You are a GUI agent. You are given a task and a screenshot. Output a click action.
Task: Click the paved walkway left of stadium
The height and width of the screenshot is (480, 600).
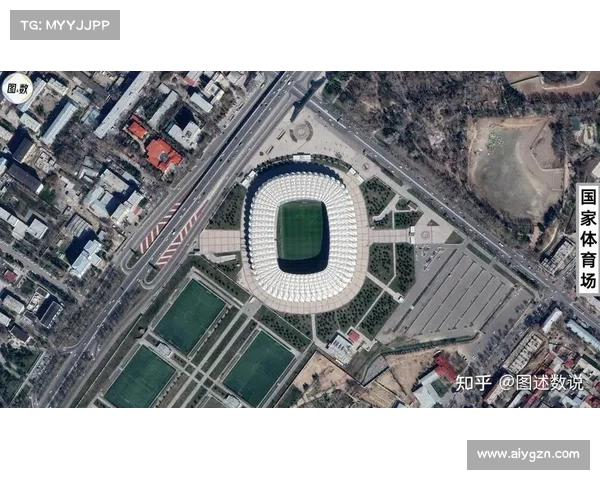click(220, 241)
